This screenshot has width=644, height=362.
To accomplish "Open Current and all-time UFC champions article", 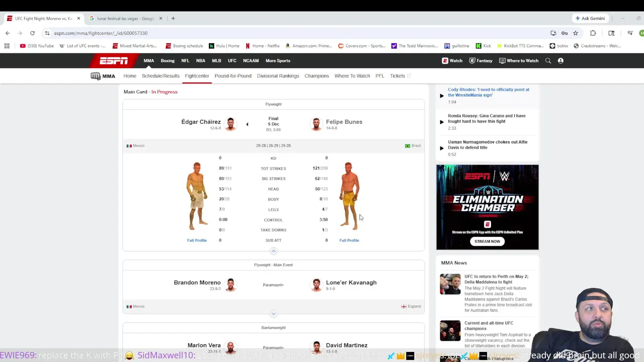I will 489,326.
